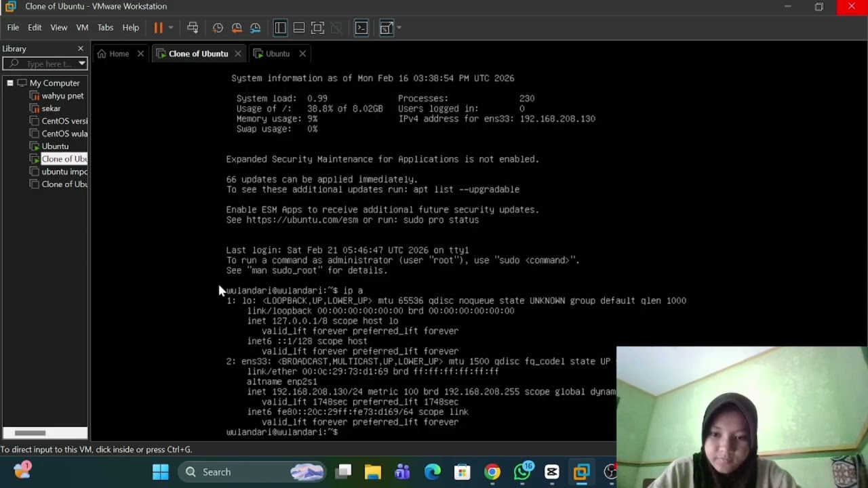The width and height of the screenshot is (868, 488).
Task: Toggle the library sidebar view icon
Action: (280, 28)
